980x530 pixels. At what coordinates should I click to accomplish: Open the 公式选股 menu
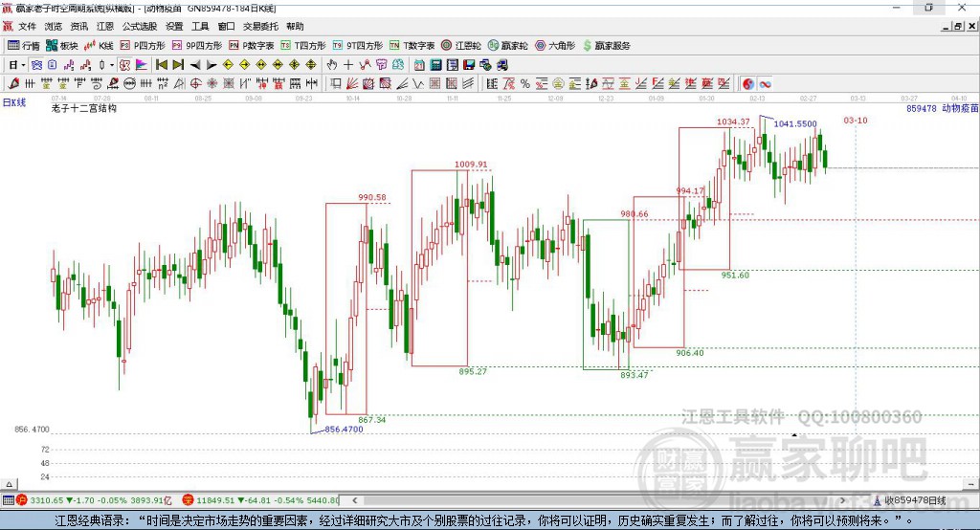140,26
